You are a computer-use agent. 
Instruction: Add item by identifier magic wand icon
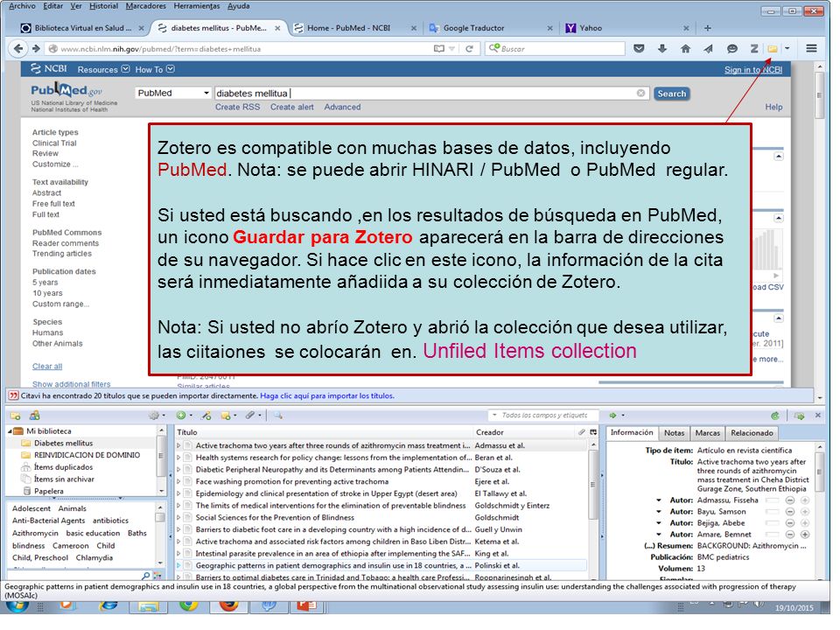[206, 416]
